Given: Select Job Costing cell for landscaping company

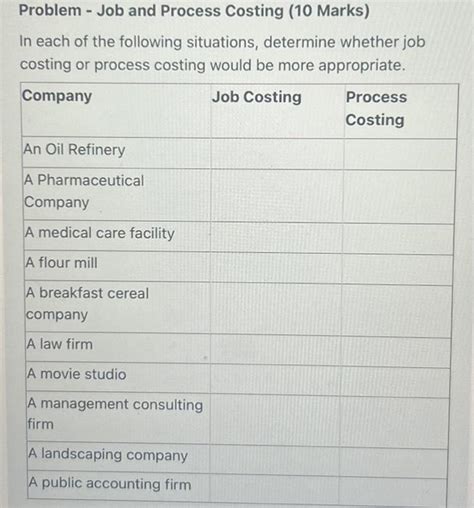Looking at the screenshot, I should point(274,459).
